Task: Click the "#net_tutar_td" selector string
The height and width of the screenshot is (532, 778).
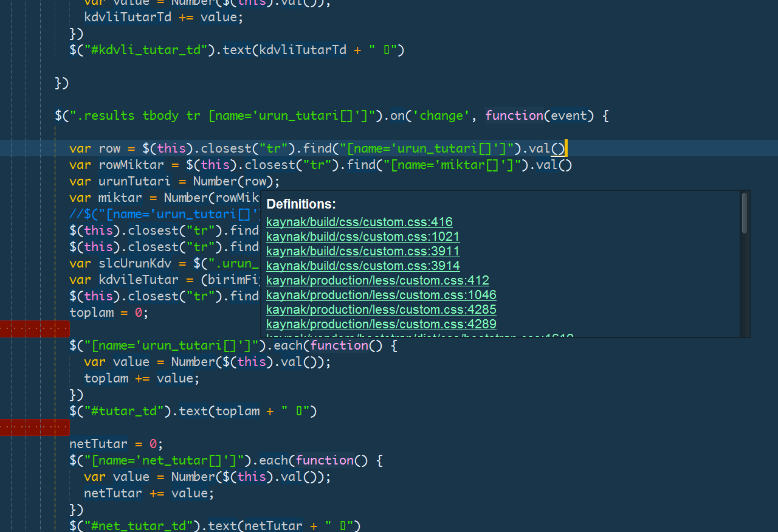Action: click(142, 526)
